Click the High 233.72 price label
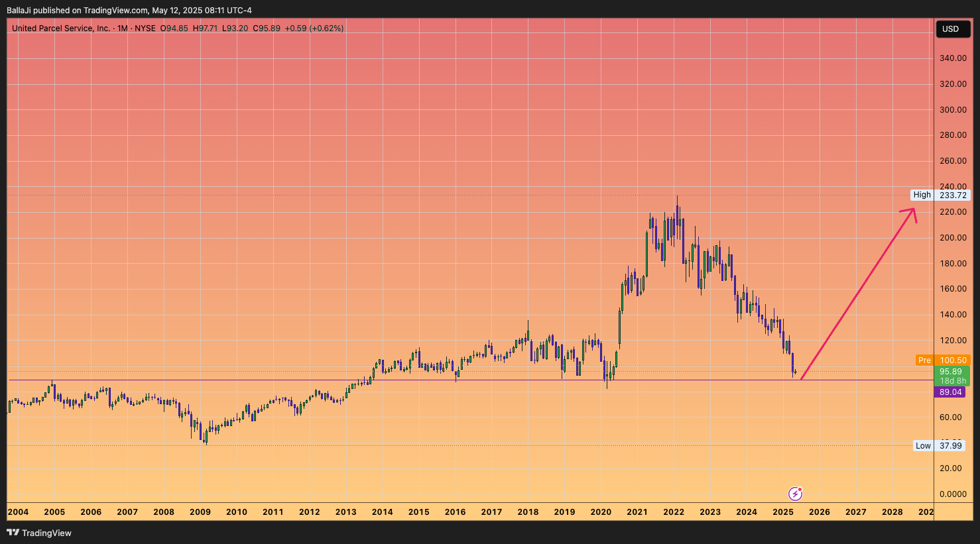980x544 pixels. (940, 195)
